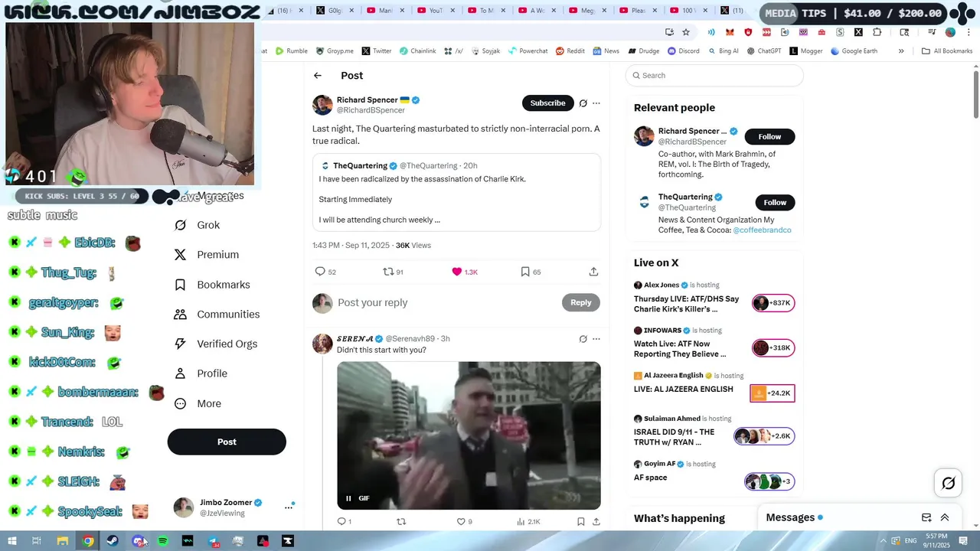The image size is (980, 551).
Task: Share the main post via upload icon
Action: point(593,272)
